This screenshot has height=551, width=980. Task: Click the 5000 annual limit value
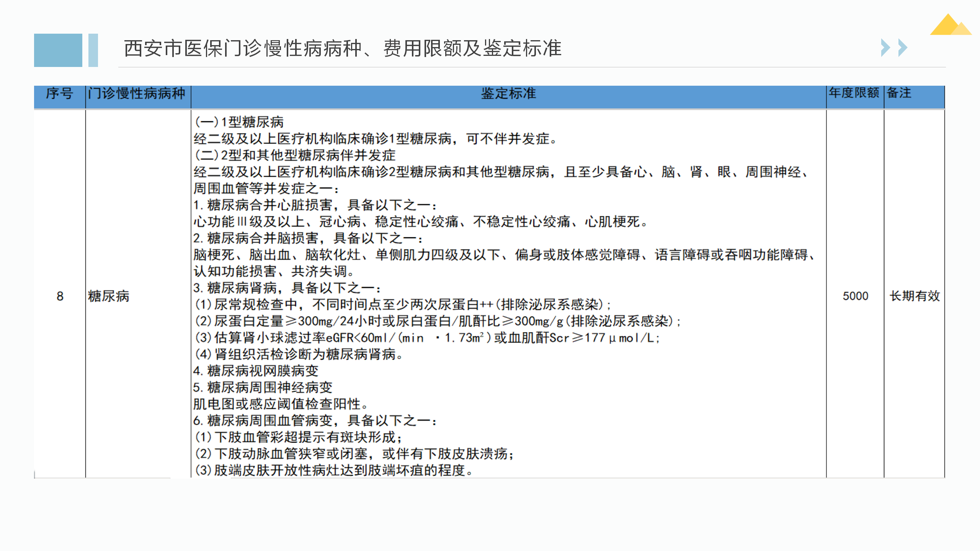pos(855,296)
